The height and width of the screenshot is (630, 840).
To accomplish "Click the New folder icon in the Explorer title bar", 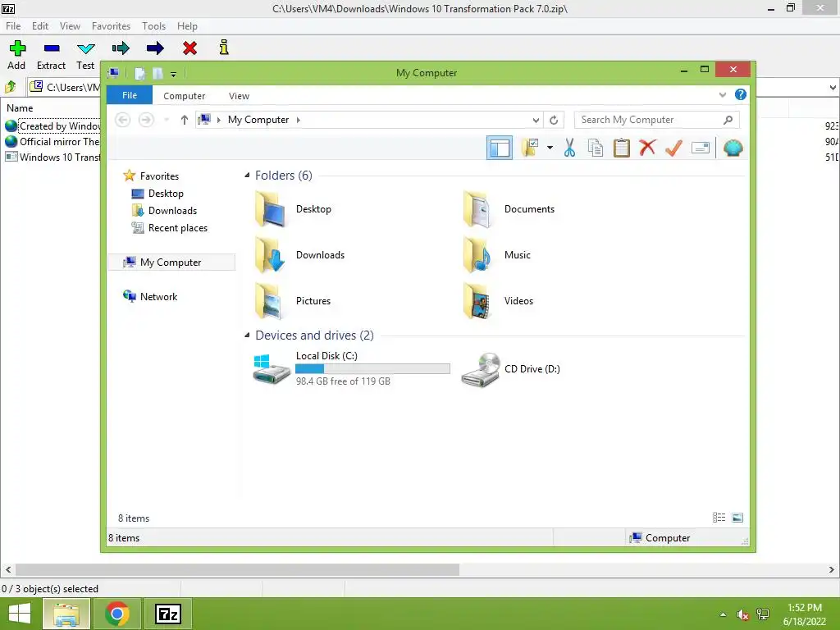I will [157, 73].
